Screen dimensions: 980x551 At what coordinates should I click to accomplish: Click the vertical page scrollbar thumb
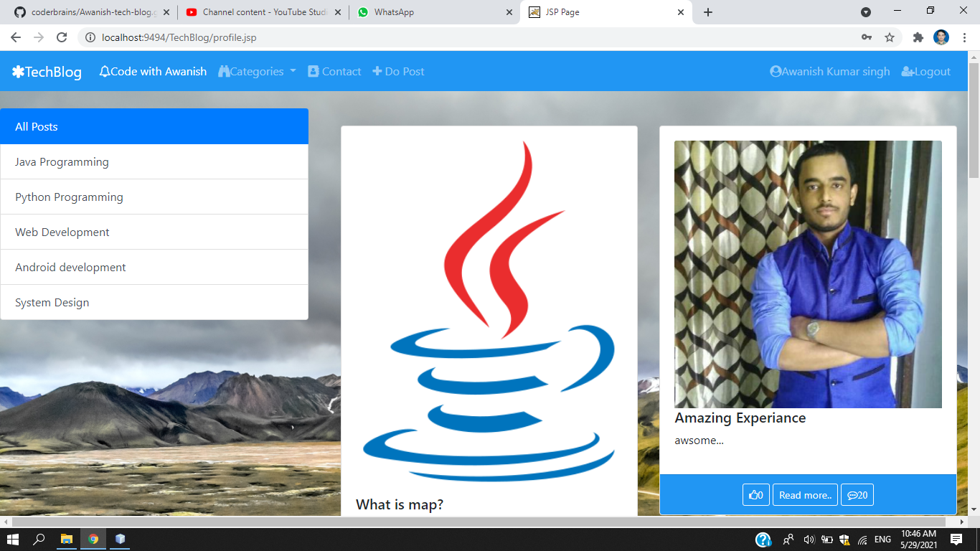click(974, 121)
